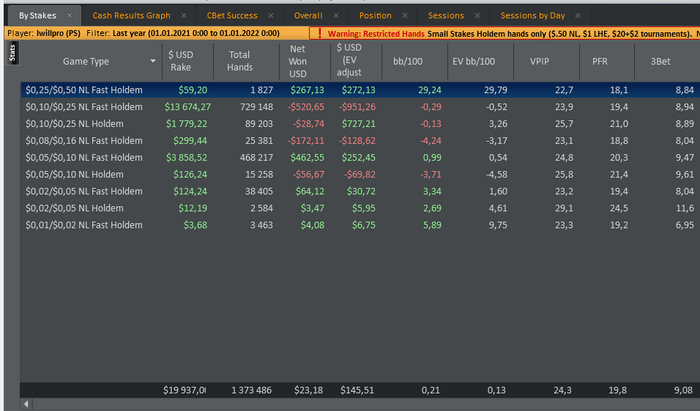Close the CBet Success tab
This screenshot has width=700, height=411.
271,16
